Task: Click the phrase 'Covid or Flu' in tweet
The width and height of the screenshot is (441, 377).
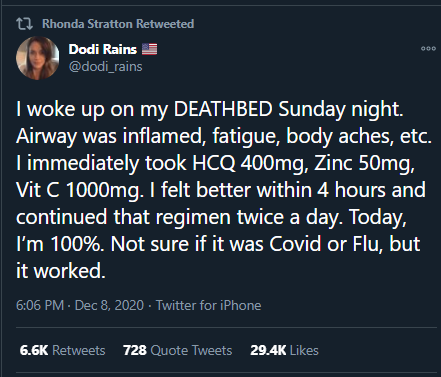Action: [326, 244]
